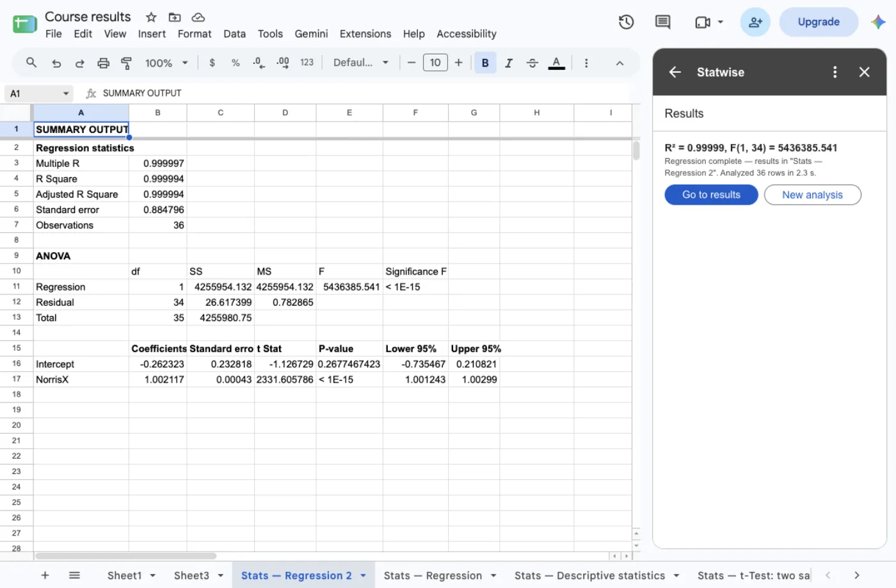896x588 pixels.
Task: Open the Extensions menu
Action: pos(365,34)
